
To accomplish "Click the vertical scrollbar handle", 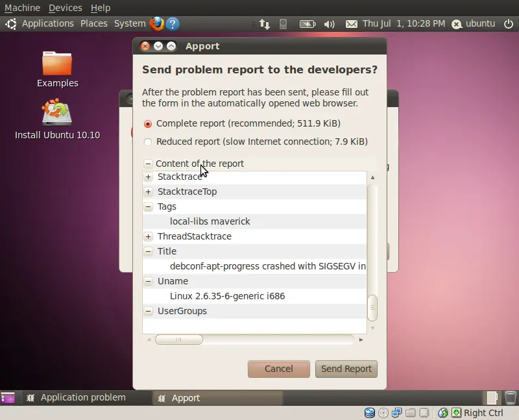I will [372, 308].
